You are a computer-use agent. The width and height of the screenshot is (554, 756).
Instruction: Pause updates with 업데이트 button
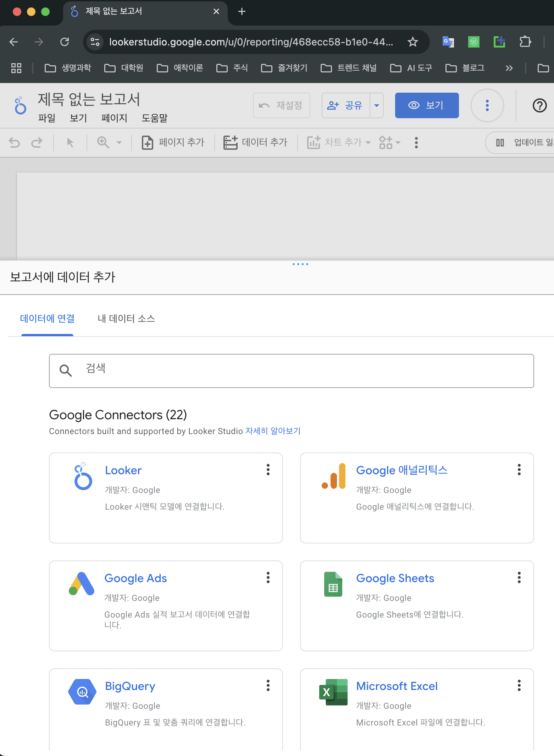[x=521, y=142]
